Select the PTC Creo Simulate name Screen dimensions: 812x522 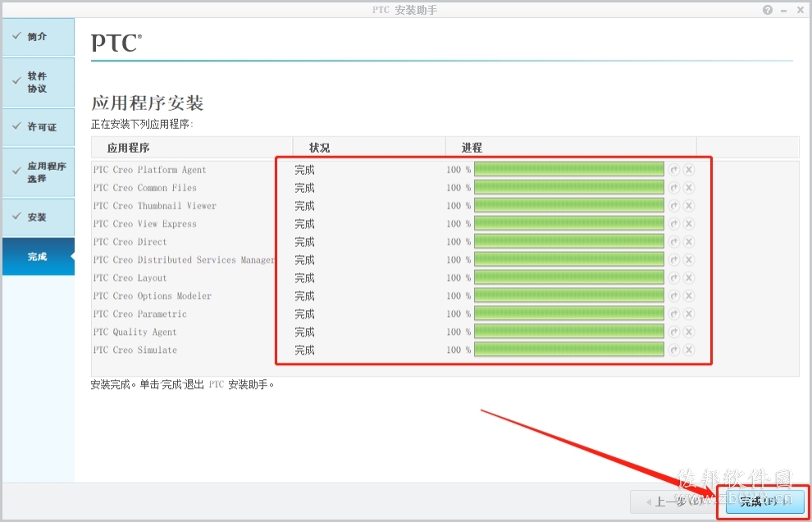[x=135, y=350]
